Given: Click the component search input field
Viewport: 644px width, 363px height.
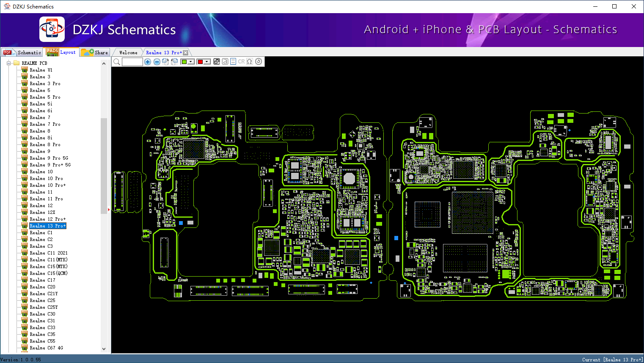Looking at the screenshot, I should coord(132,62).
